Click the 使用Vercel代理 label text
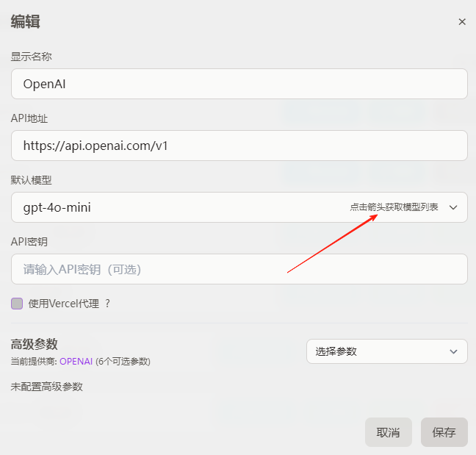Viewport: 476px width, 455px height. click(64, 304)
